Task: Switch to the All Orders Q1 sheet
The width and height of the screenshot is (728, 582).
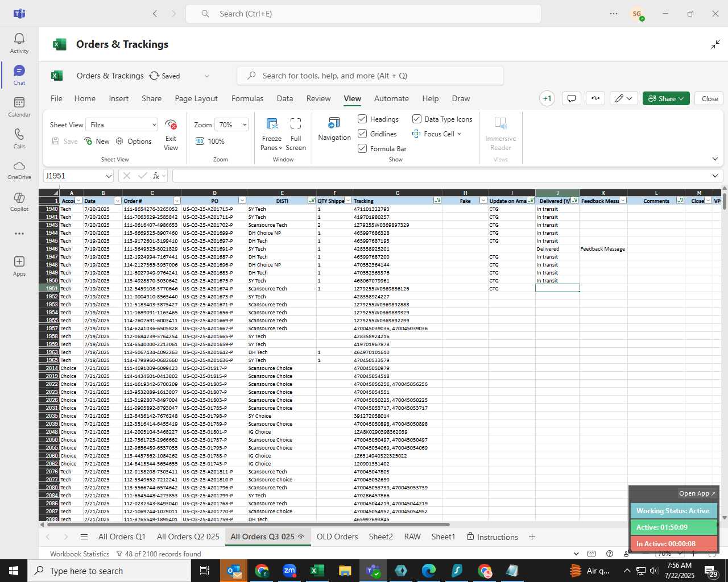Action: 122,537
